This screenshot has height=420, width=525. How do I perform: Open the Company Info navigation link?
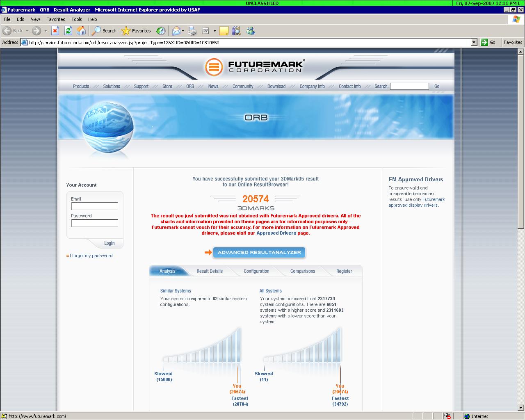312,87
